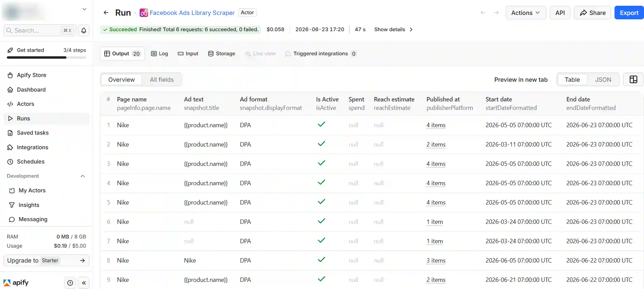
Task: Open the layout columns view icon
Action: pyautogui.click(x=633, y=79)
